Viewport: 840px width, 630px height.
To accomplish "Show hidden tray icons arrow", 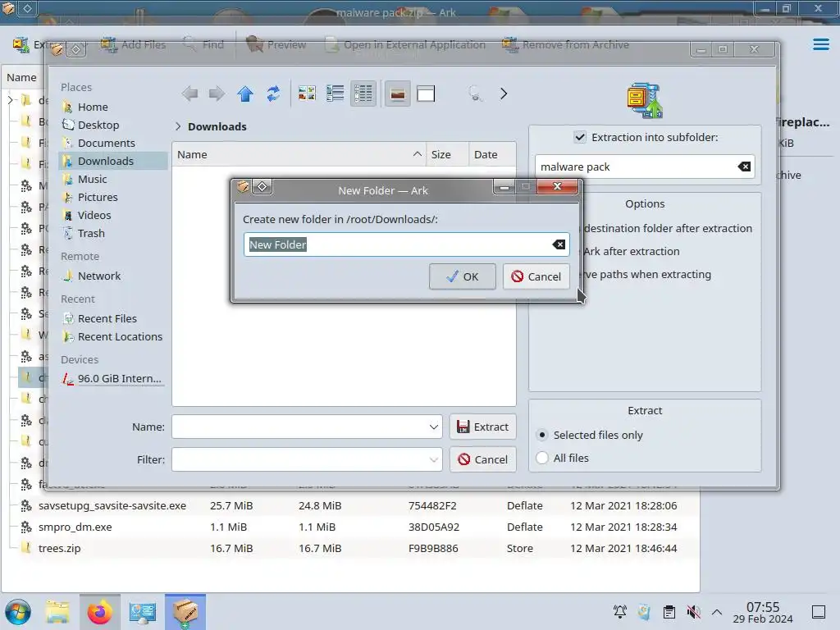I will (717, 612).
